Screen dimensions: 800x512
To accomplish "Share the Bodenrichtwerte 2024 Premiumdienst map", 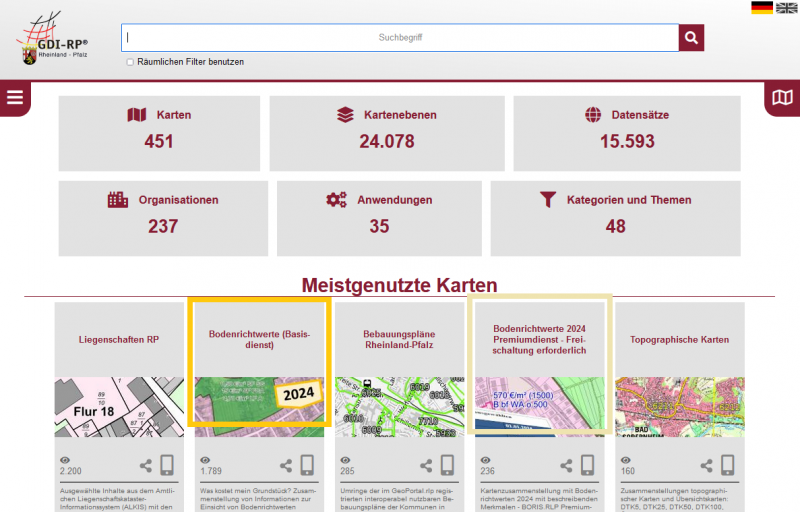I will [566, 465].
